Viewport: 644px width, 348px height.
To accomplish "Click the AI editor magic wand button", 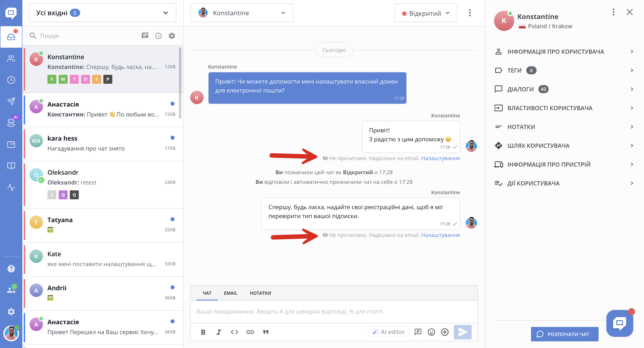I will click(388, 332).
